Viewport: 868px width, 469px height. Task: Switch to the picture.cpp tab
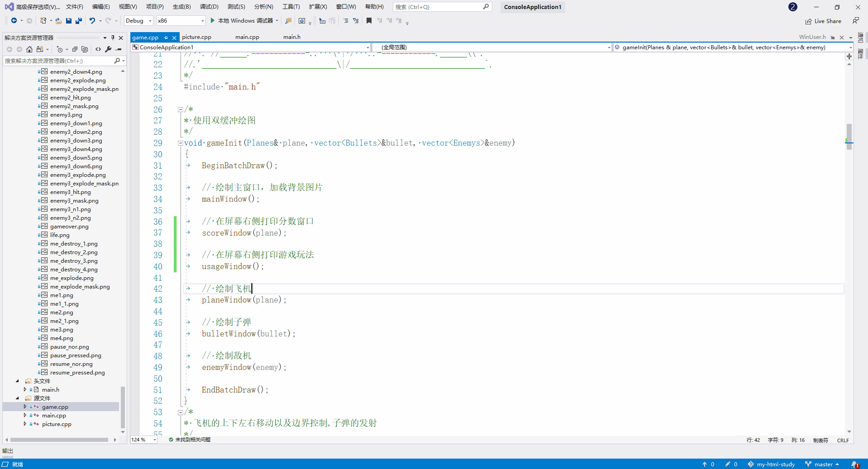[x=196, y=37]
